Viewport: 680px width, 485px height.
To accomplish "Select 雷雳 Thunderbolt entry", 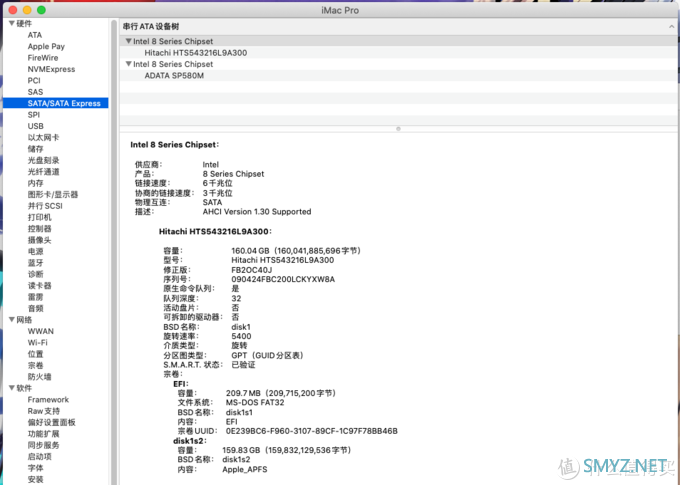I will click(36, 297).
